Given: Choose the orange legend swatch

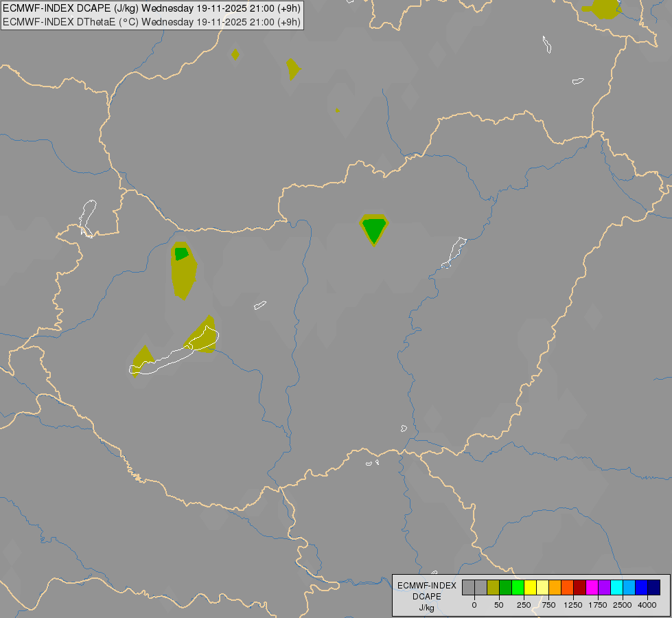Looking at the screenshot, I should pyautogui.click(x=555, y=587).
